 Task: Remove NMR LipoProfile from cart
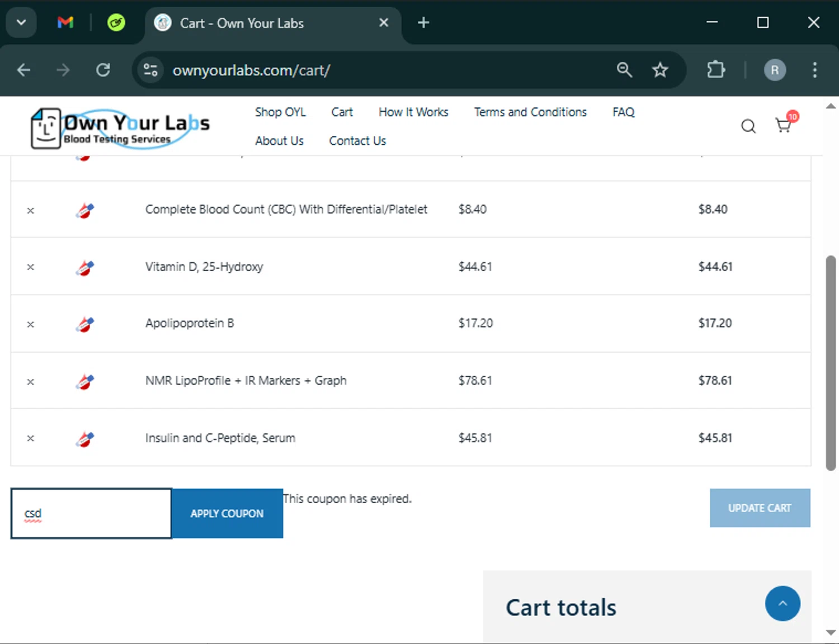point(31,382)
